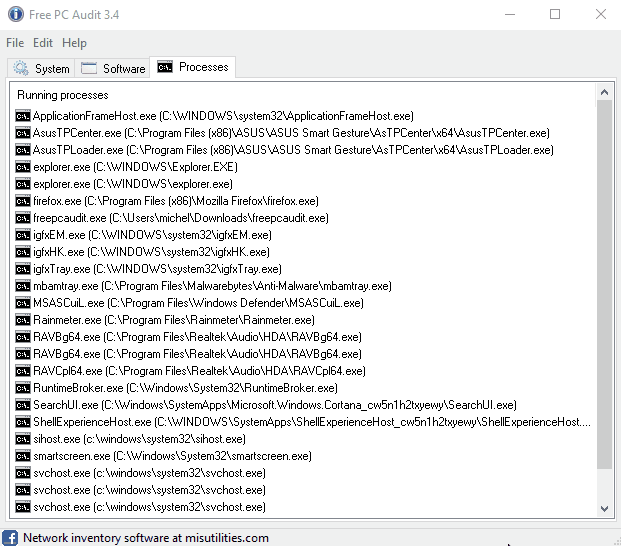Click the Facebook icon in status bar
The image size is (621, 546).
pos(10,538)
